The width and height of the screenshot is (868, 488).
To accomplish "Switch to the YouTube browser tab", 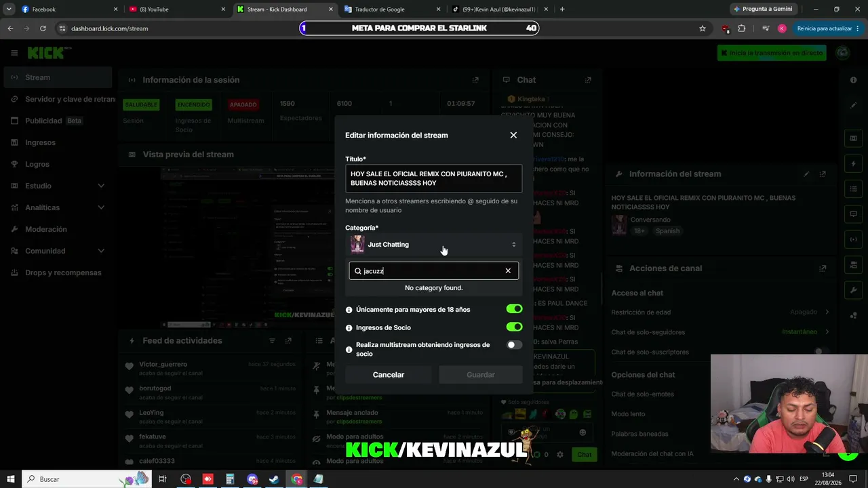I will (177, 9).
